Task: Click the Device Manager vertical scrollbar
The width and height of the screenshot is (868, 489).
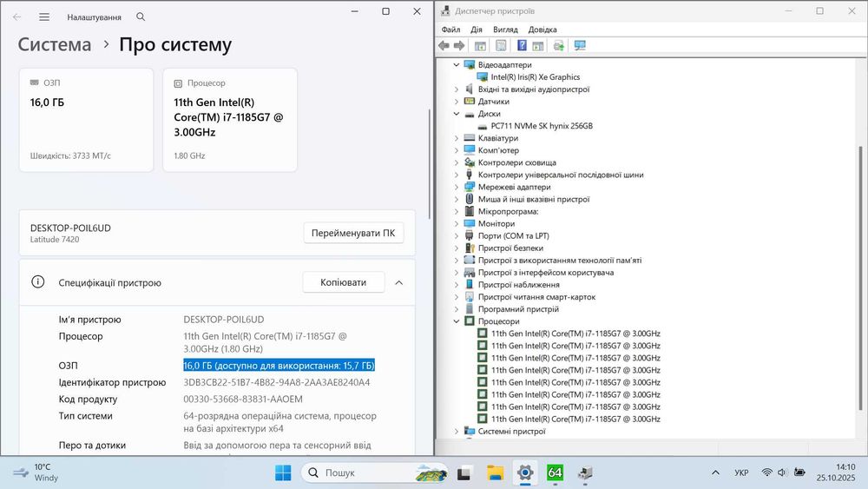Action: [x=861, y=278]
